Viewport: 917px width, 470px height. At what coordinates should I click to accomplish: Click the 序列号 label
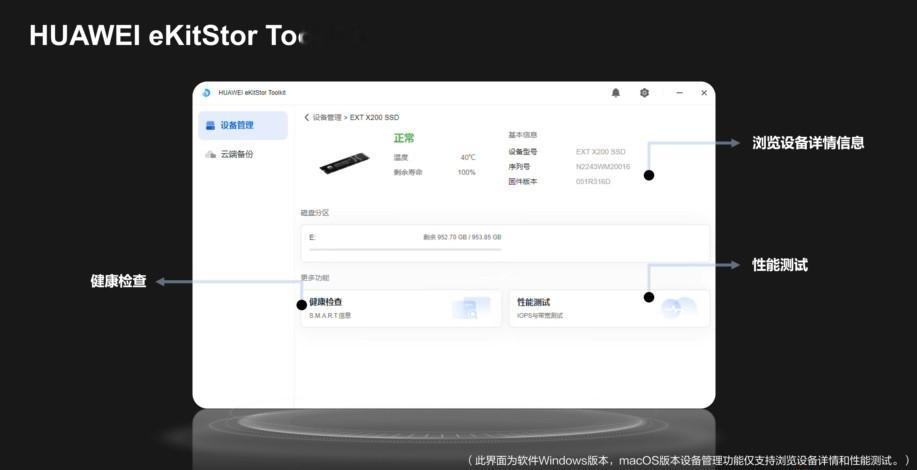click(519, 167)
